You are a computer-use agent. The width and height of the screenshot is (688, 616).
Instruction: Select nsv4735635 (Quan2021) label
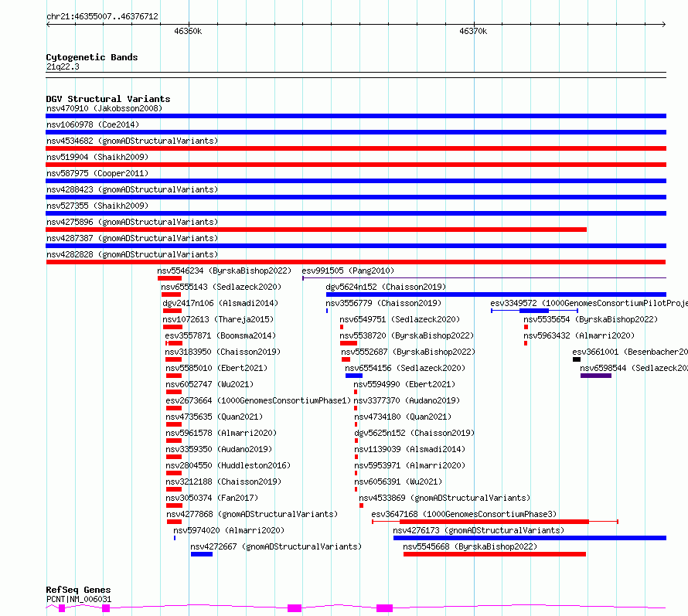(x=214, y=417)
